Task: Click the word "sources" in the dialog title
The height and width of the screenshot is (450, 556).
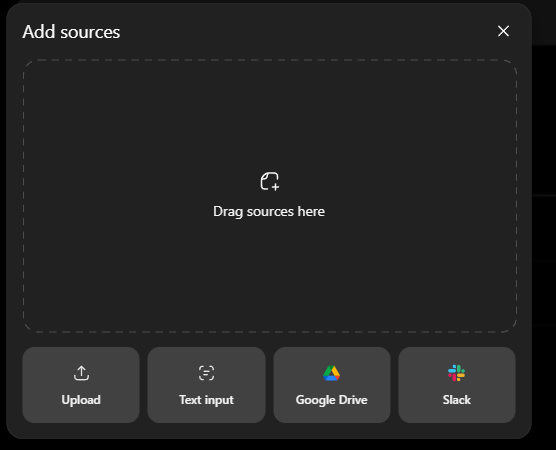Action: pos(90,33)
